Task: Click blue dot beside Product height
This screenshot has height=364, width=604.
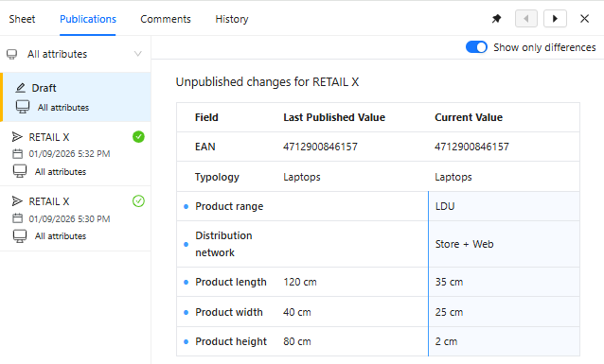Action: click(187, 341)
